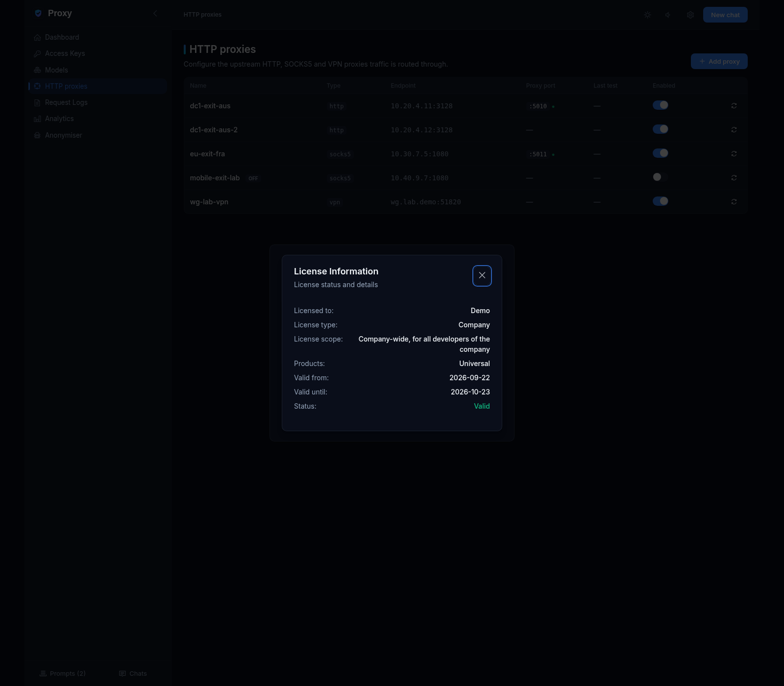Click the Analytics bar chart icon
784x686 pixels.
[37, 119]
